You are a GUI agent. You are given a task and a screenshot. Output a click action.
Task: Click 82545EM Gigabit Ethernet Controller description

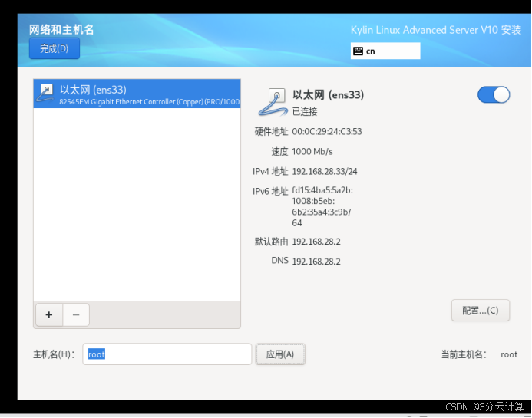click(x=149, y=102)
